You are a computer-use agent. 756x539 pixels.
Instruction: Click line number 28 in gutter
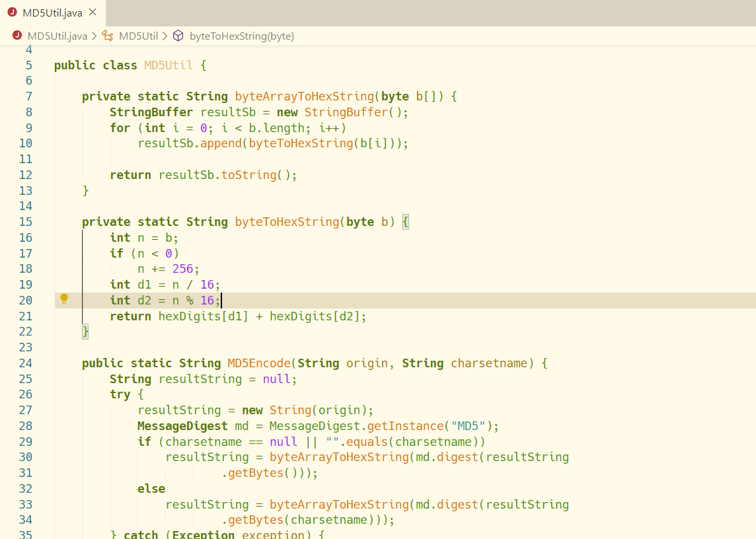pos(26,425)
